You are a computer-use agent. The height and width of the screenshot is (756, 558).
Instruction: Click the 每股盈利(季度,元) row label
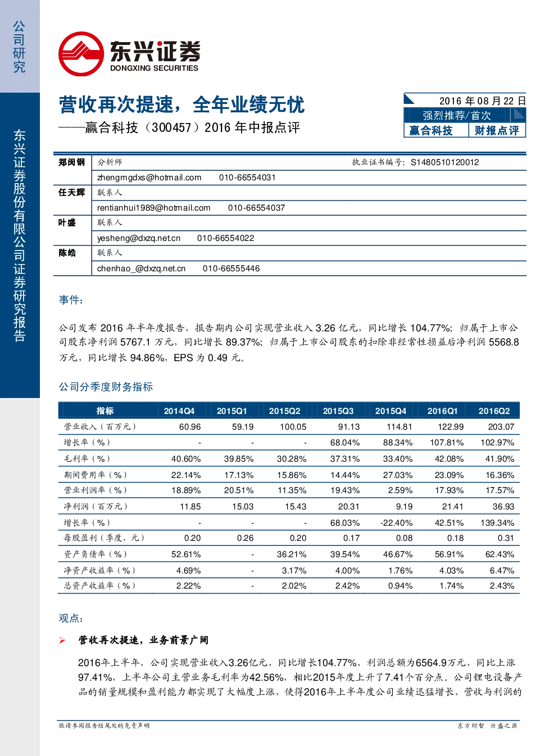pyautogui.click(x=104, y=538)
